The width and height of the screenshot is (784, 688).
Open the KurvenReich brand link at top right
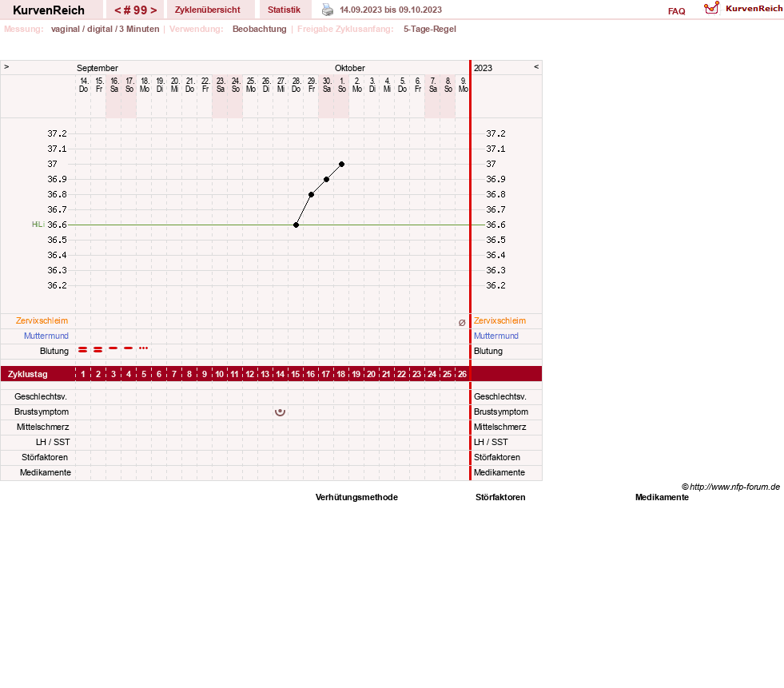[754, 8]
